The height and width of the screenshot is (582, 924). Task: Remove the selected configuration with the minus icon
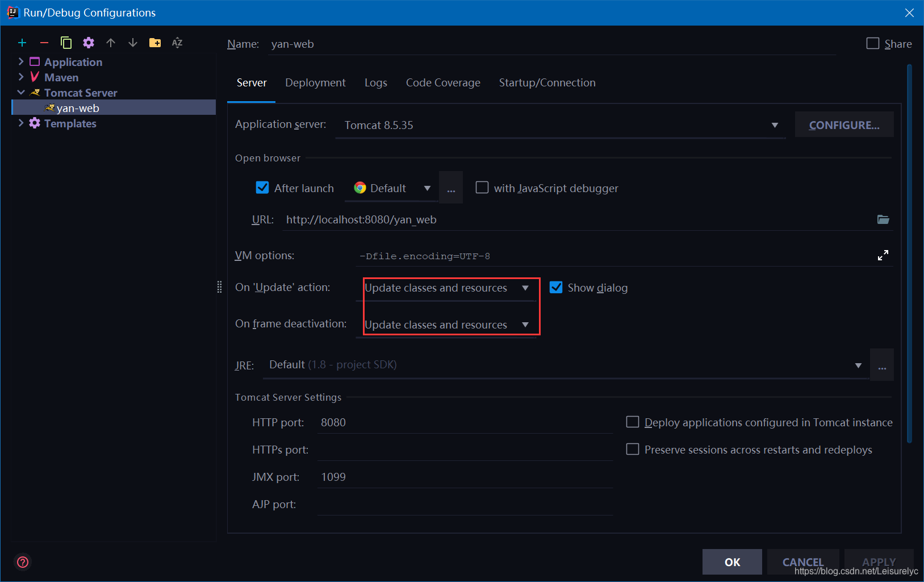tap(44, 43)
